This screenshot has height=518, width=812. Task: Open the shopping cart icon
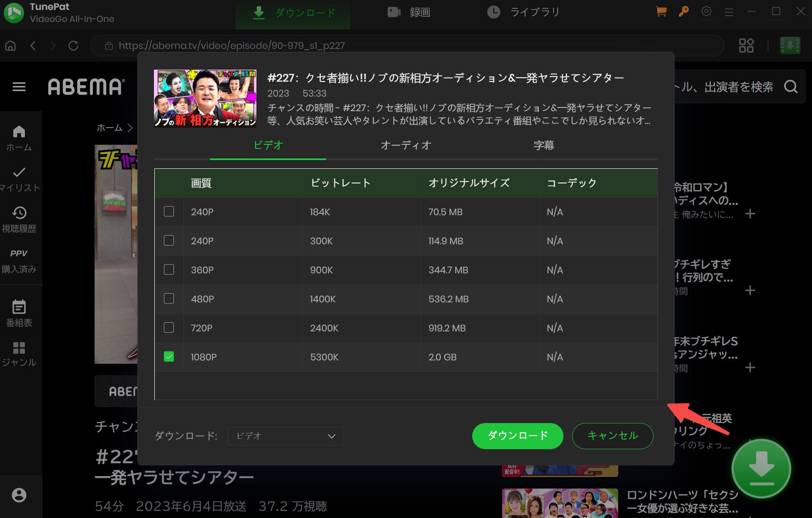661,12
